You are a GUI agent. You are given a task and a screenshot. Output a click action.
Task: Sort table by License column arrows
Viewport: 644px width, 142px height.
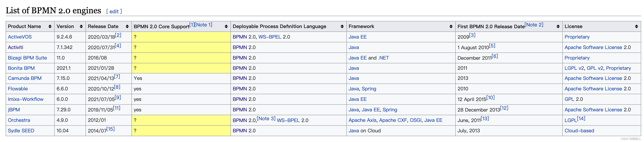[x=637, y=26]
